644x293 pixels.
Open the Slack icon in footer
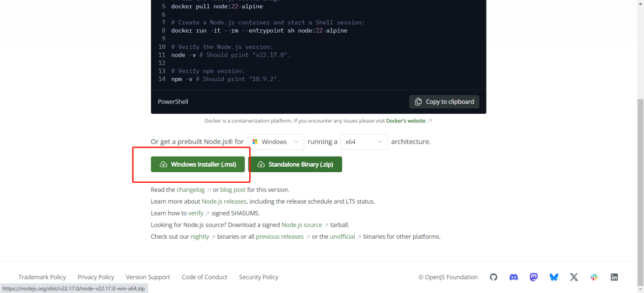click(594, 277)
